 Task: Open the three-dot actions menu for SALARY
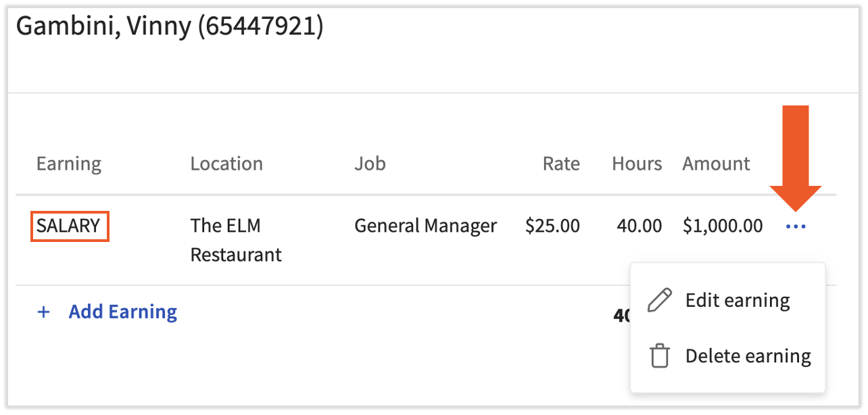pos(796,226)
